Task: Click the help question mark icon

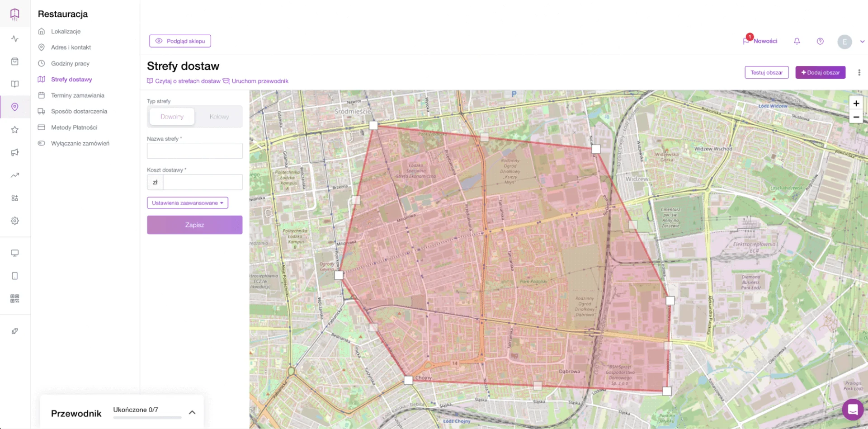Action: (820, 41)
